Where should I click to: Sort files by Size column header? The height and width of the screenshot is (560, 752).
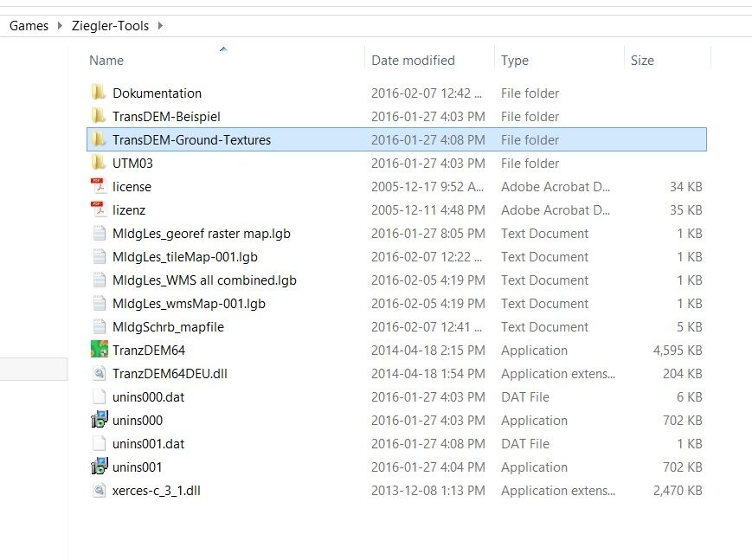[x=642, y=61]
